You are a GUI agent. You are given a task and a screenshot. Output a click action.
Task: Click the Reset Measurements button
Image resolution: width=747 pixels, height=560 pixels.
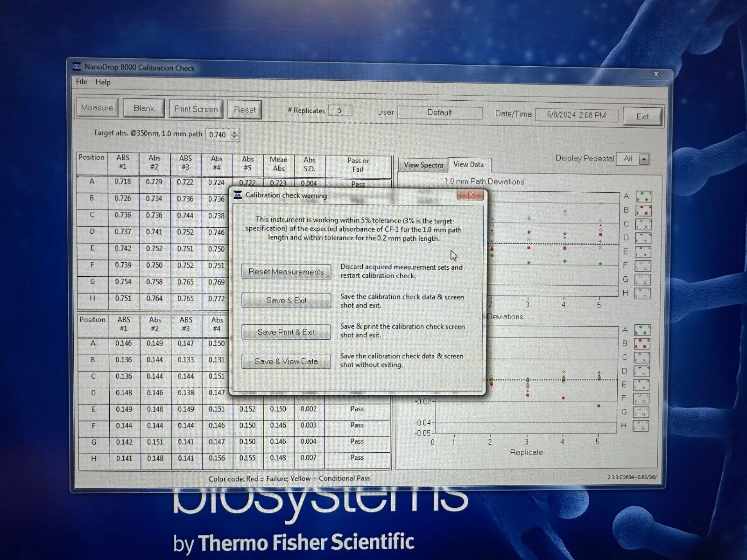pos(286,272)
